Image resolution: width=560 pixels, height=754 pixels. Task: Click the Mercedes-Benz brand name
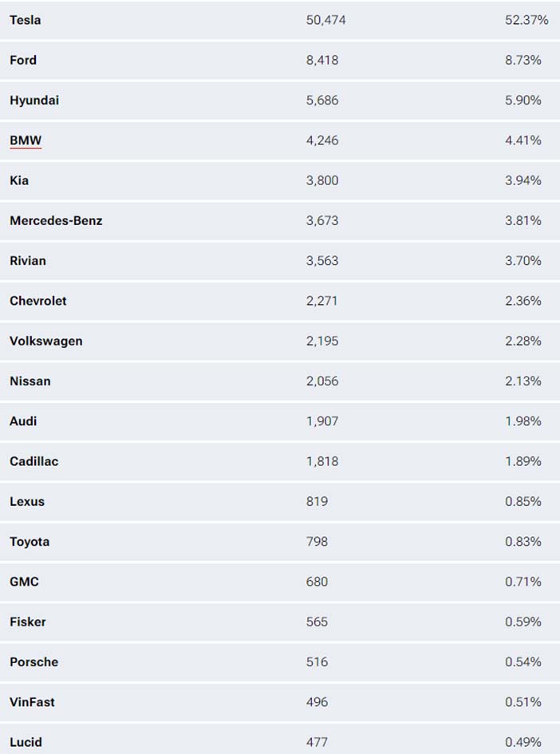click(x=56, y=221)
